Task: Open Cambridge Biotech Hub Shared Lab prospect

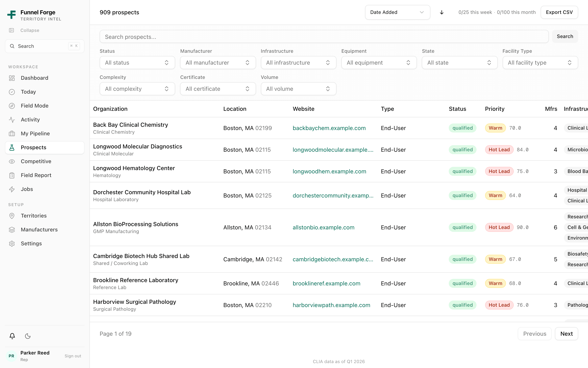Action: coord(141,256)
